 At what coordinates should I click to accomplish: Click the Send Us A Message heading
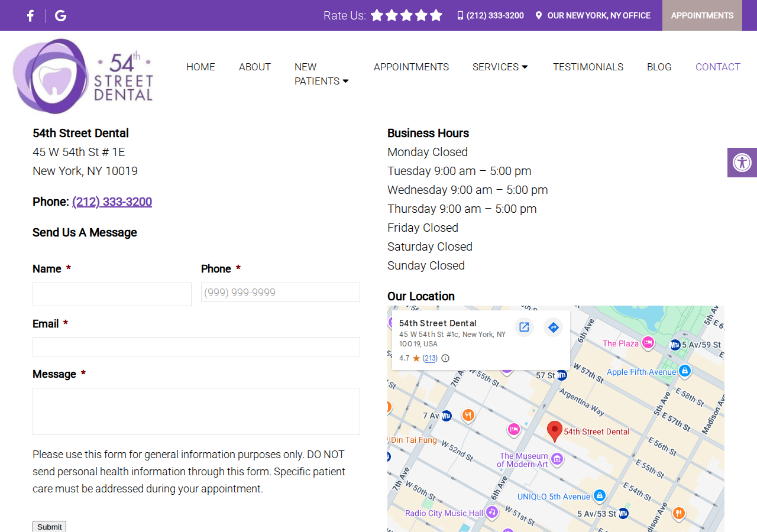pyautogui.click(x=85, y=232)
